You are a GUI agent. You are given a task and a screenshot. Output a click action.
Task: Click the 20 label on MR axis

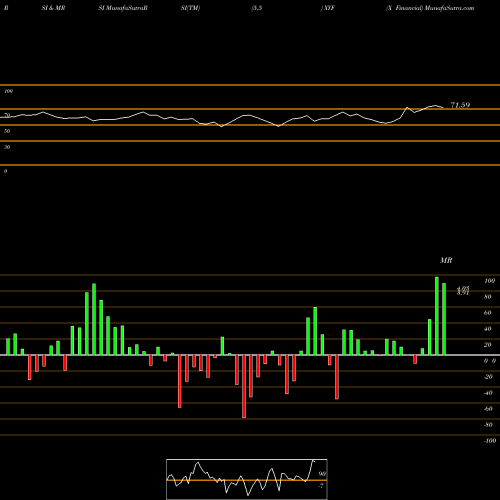(488, 345)
